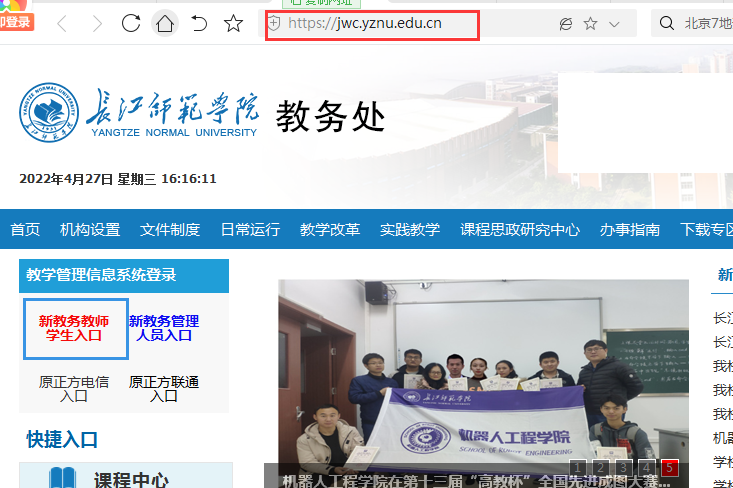Switch to slide 3 in image carousel
This screenshot has width=733, height=488.
pyautogui.click(x=624, y=467)
